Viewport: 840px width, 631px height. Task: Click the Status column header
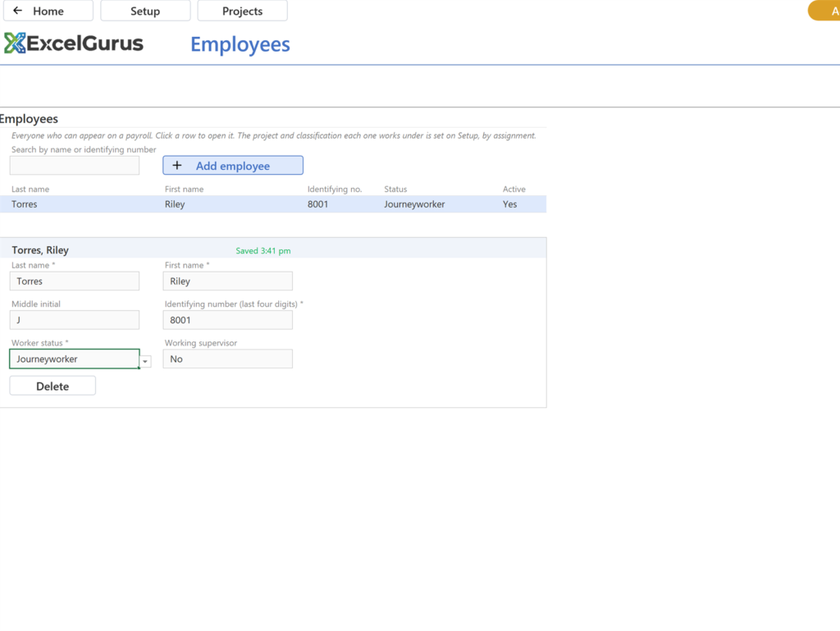click(395, 189)
